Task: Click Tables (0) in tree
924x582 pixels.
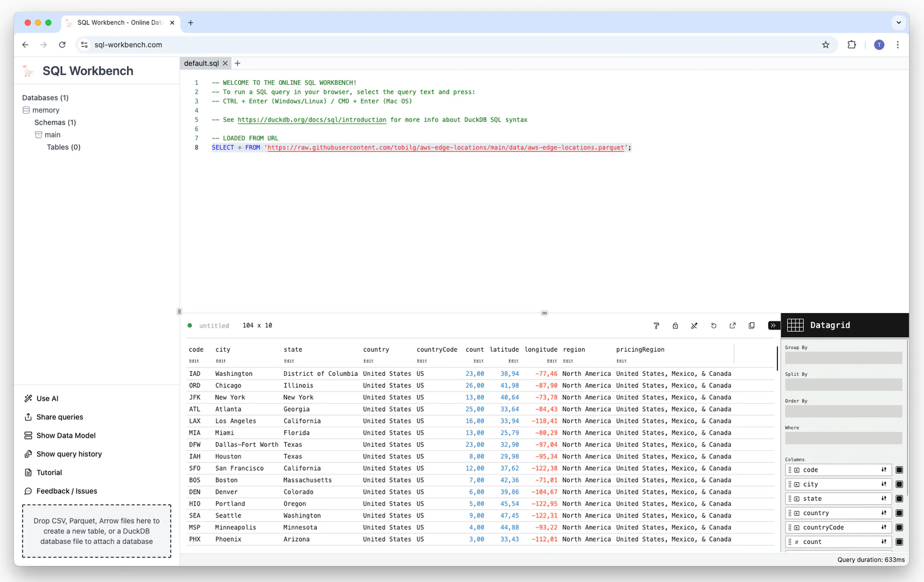Action: coord(64,147)
